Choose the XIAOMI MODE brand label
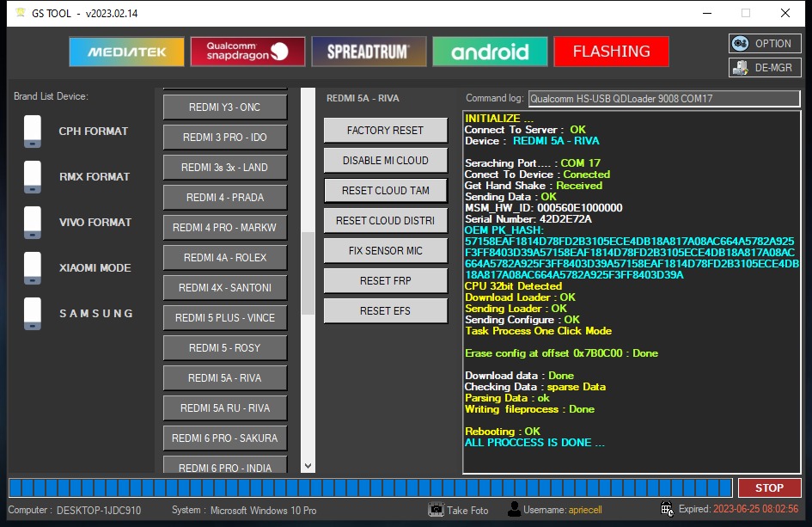The image size is (812, 527). [x=95, y=268]
